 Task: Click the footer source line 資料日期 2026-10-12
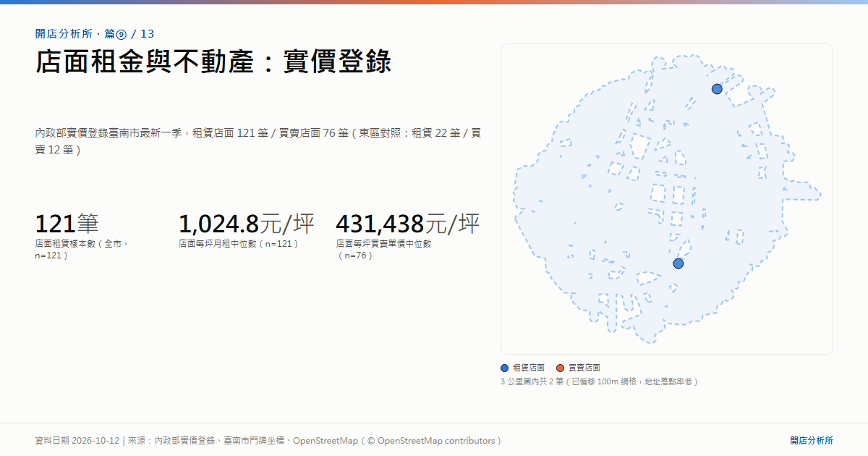click(x=268, y=441)
